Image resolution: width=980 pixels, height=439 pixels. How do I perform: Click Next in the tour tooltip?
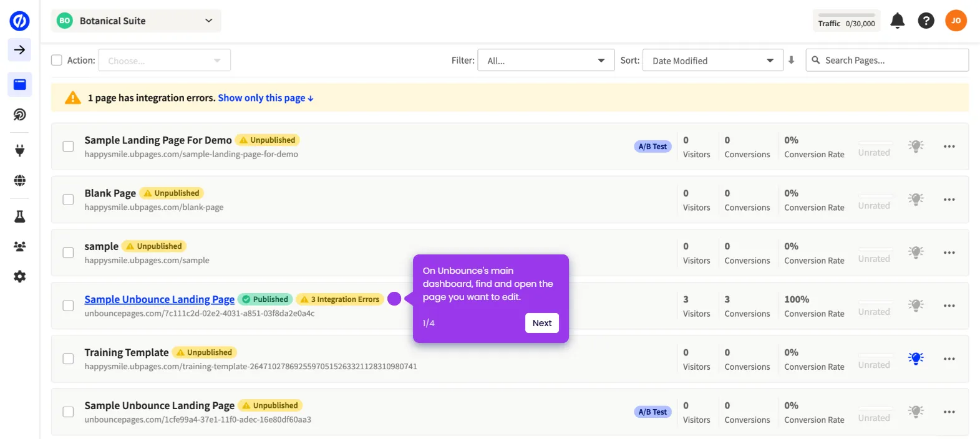click(542, 323)
